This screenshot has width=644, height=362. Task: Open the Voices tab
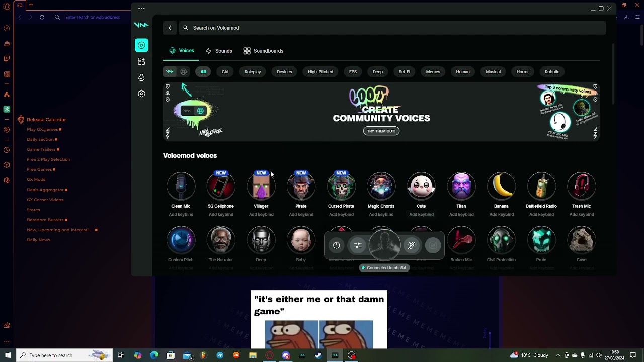182,51
